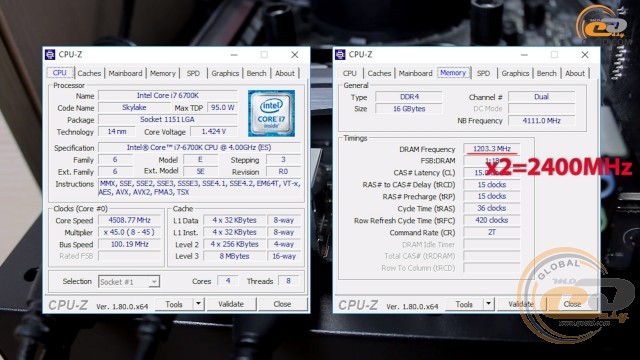The image size is (640, 360).
Task: Open About tab in left CPU-Z window
Action: point(284,73)
